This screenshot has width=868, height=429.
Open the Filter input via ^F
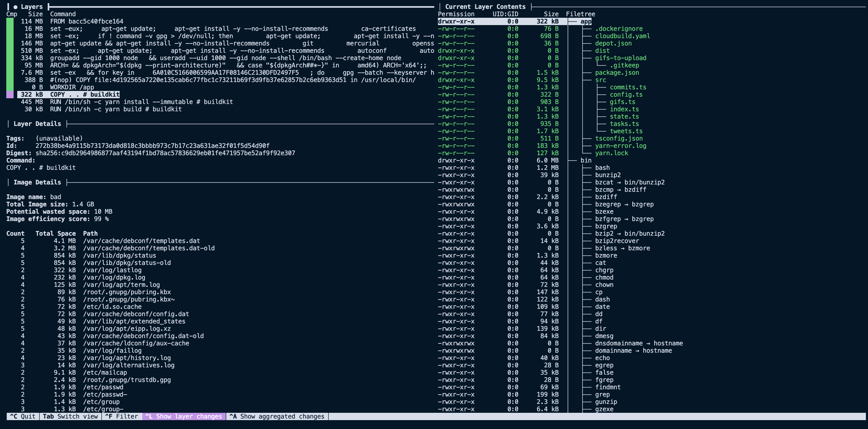[x=122, y=416]
